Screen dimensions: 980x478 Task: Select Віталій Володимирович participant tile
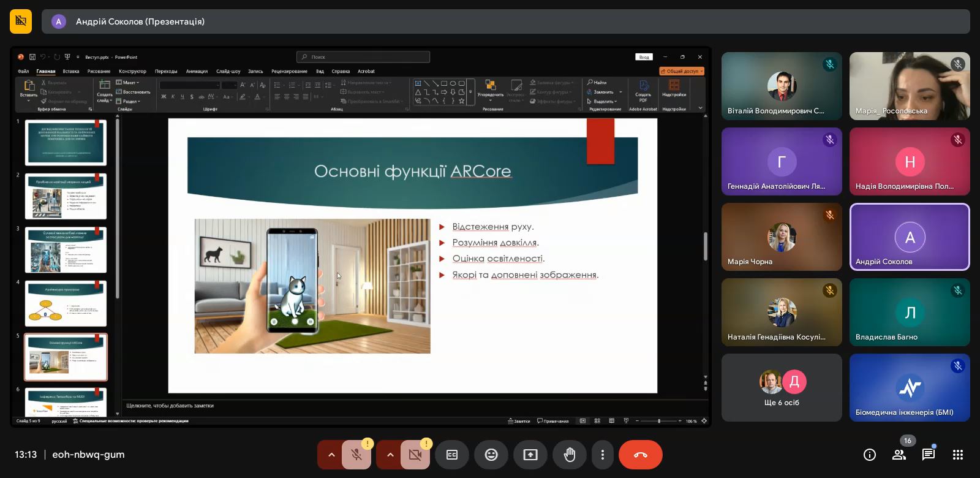click(x=782, y=86)
